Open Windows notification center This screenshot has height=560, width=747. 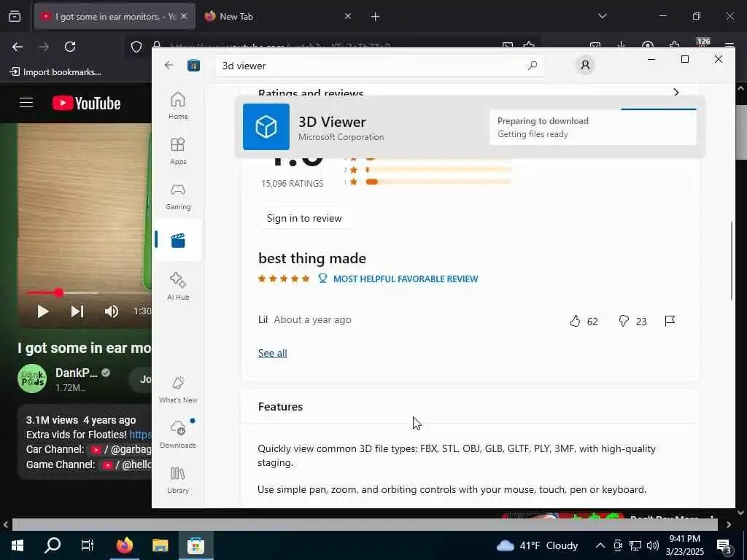725,546
